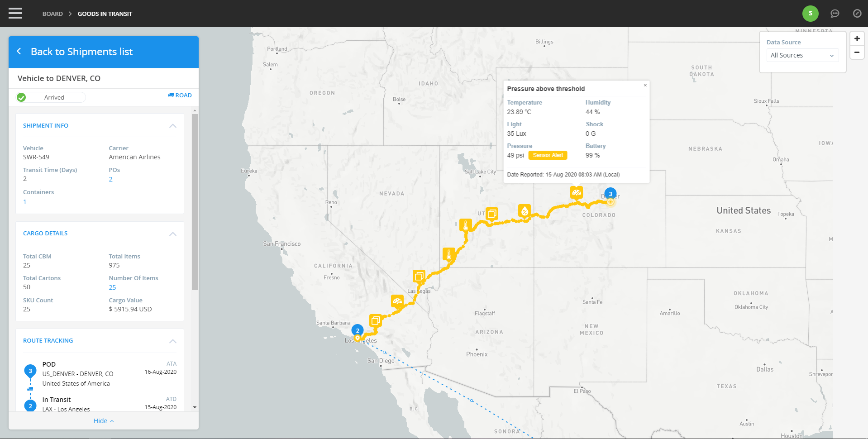Collapse the Shipment Info section

tap(172, 126)
